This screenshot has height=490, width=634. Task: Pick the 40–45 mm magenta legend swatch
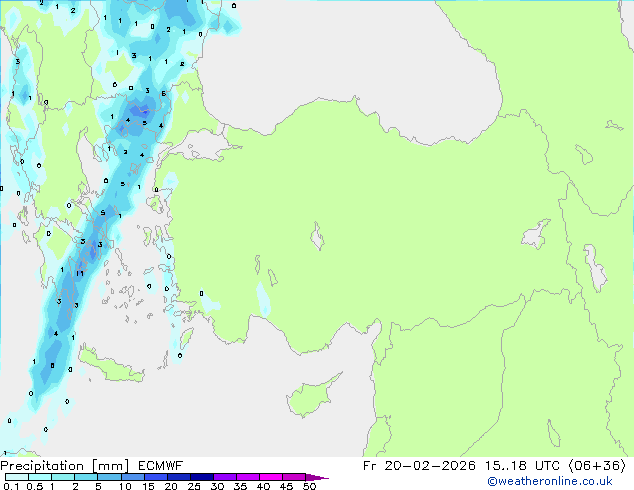pos(271,477)
